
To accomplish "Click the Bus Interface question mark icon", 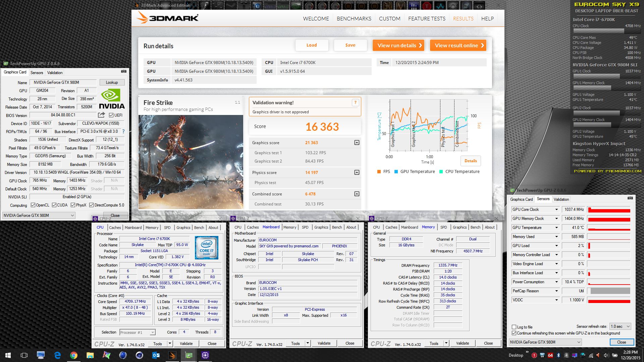I will coord(123,131).
